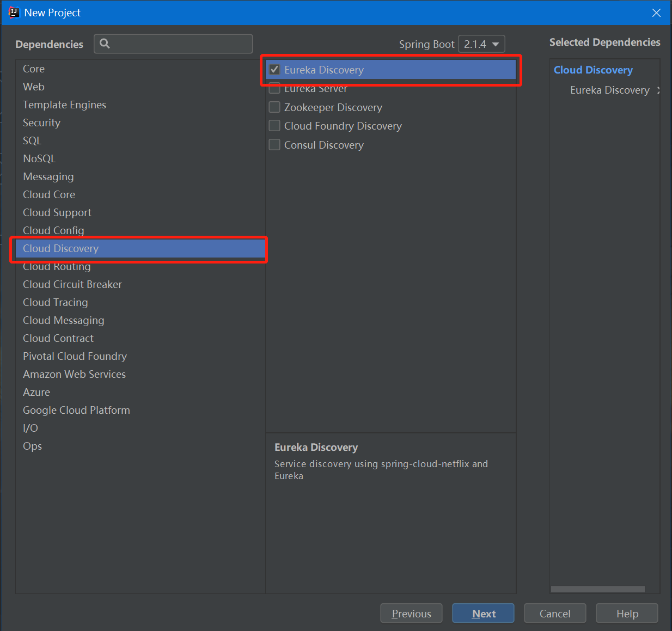Viewport: 672px width, 631px height.
Task: Open the Messaging category
Action: [140, 176]
